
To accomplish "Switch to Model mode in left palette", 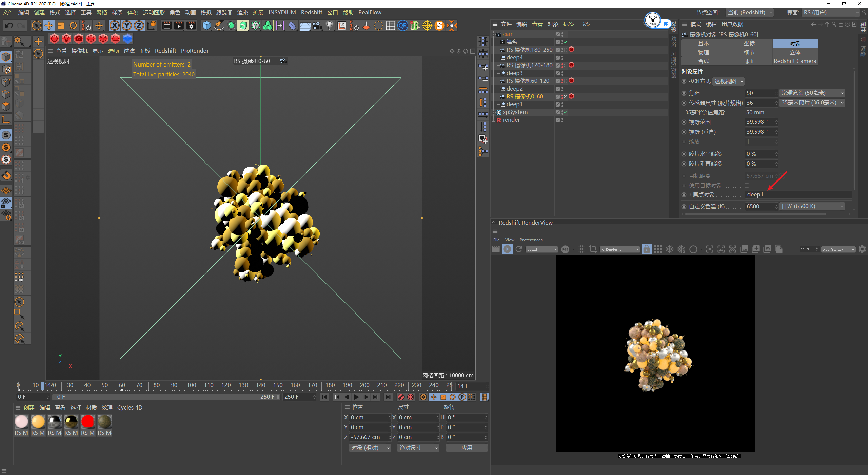I will point(6,57).
